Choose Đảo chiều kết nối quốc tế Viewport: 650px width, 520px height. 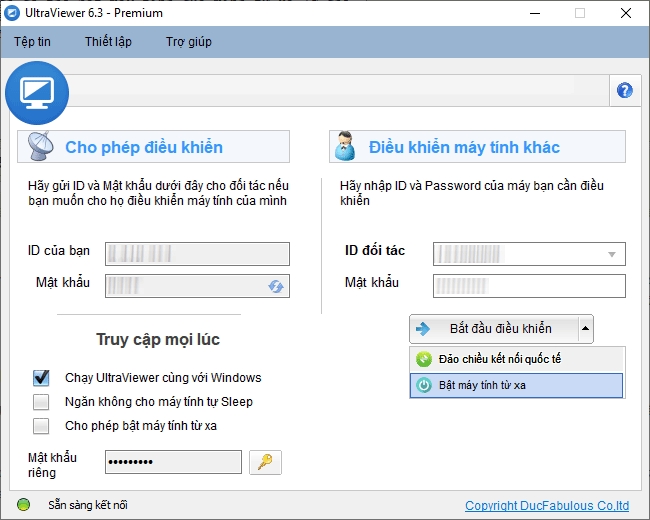click(x=516, y=359)
